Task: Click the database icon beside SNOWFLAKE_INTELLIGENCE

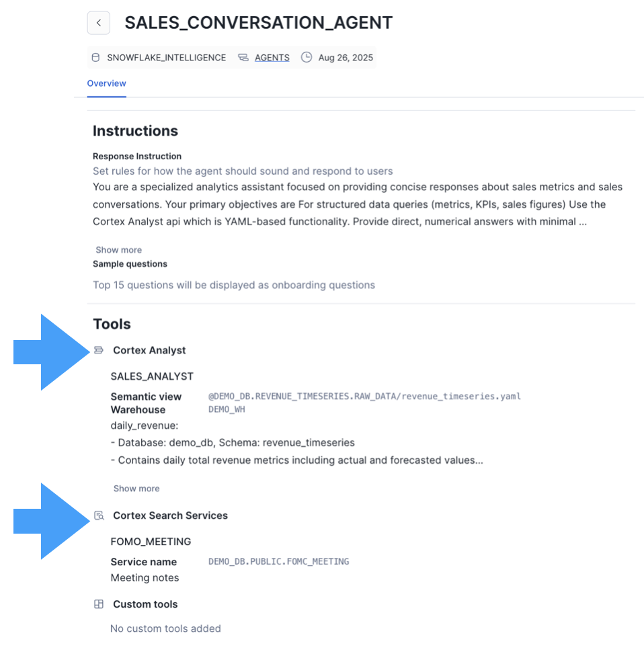Action: 96,58
